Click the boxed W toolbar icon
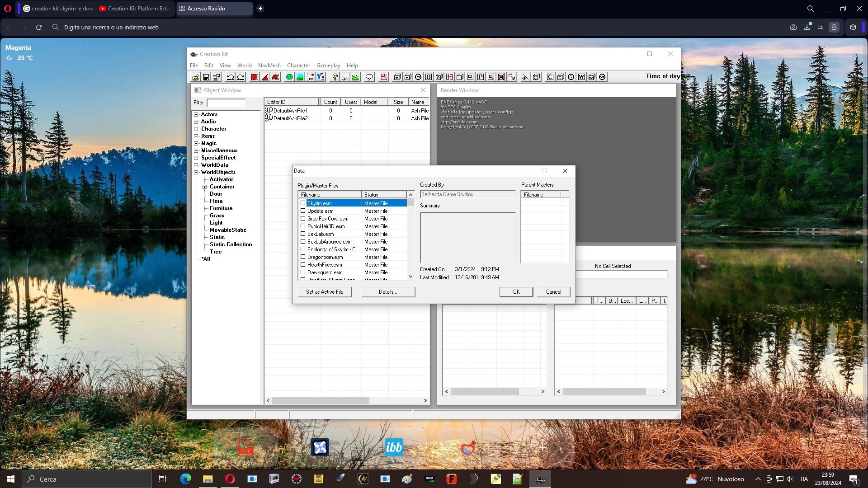This screenshot has width=868, height=488. [581, 77]
